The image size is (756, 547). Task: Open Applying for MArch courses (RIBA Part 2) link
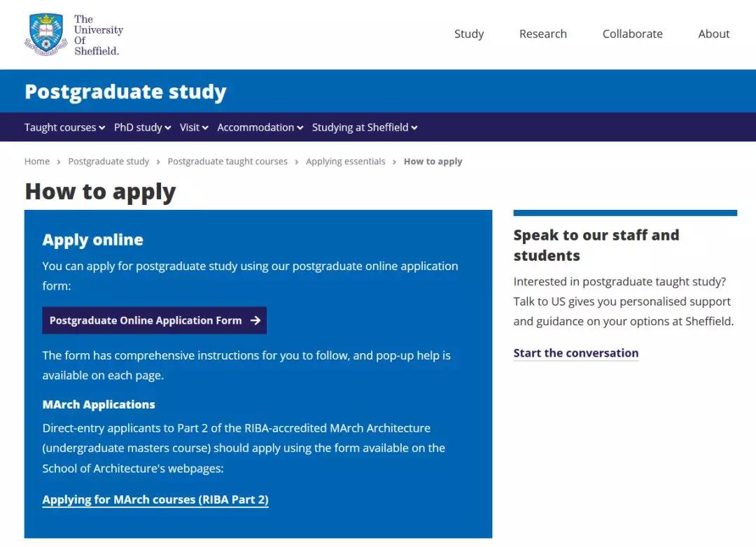(155, 499)
